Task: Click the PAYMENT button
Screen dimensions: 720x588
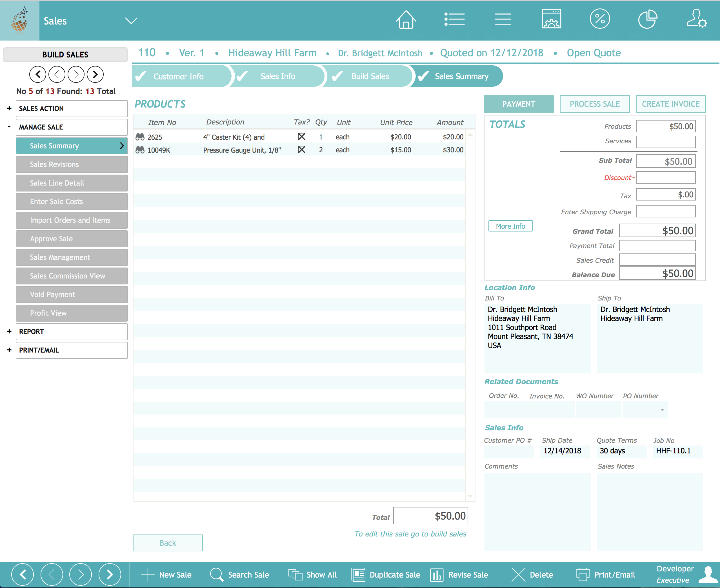Action: [x=519, y=104]
